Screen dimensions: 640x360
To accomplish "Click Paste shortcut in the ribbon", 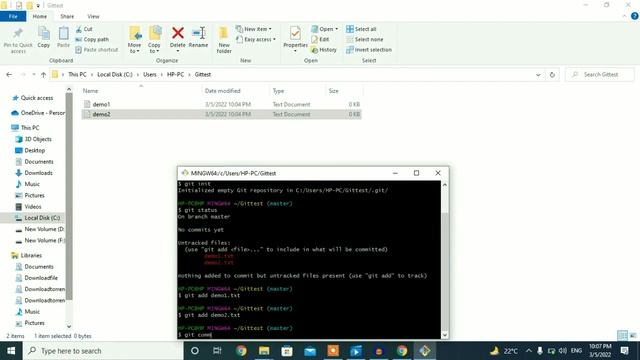I will pyautogui.click(x=97, y=50).
